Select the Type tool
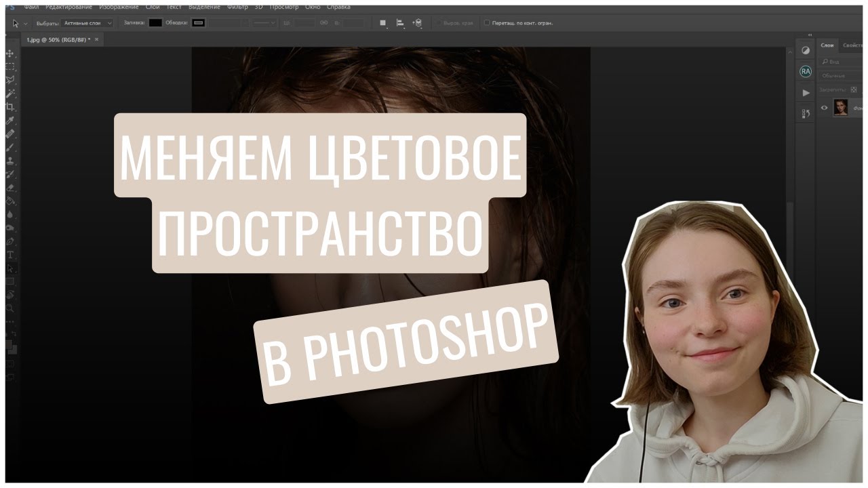The width and height of the screenshot is (868, 488). [x=9, y=255]
